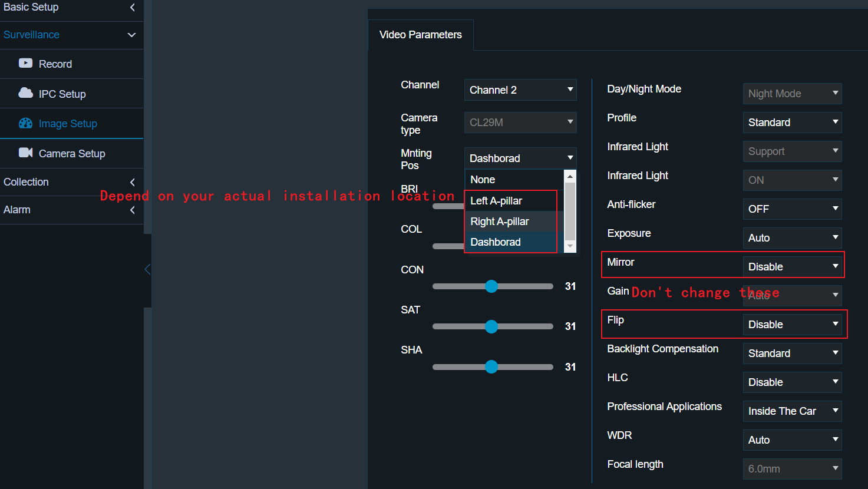Open the Channel dropdown
The image size is (868, 489).
click(x=520, y=90)
